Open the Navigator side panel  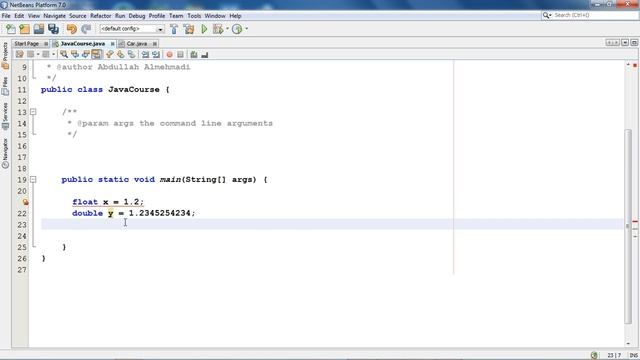[x=5, y=153]
